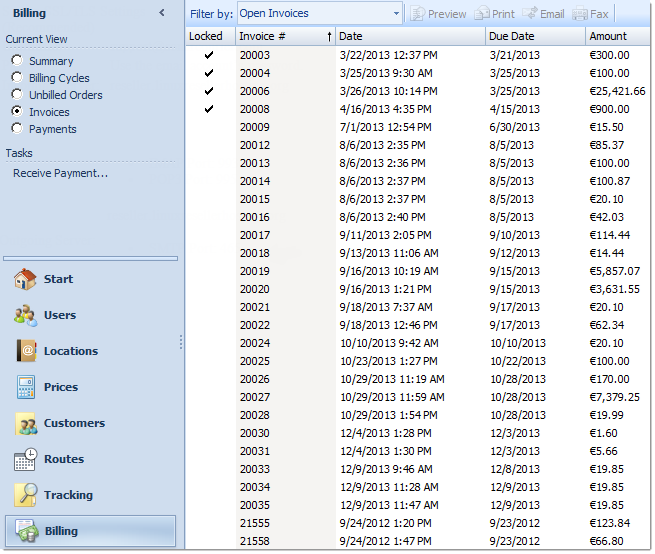Click due date 12/8/2013
The image size is (655, 554).
click(515, 469)
